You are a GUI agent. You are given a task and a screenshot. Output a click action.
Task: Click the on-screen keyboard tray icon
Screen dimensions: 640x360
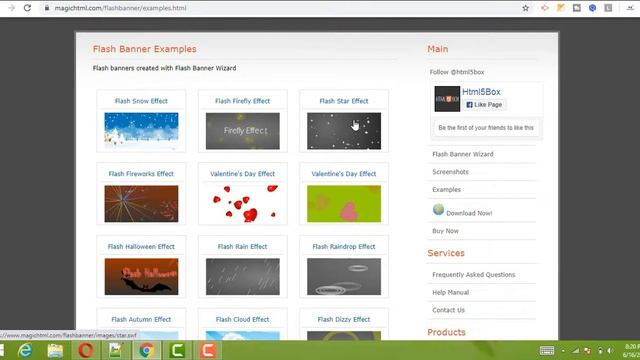547,350
